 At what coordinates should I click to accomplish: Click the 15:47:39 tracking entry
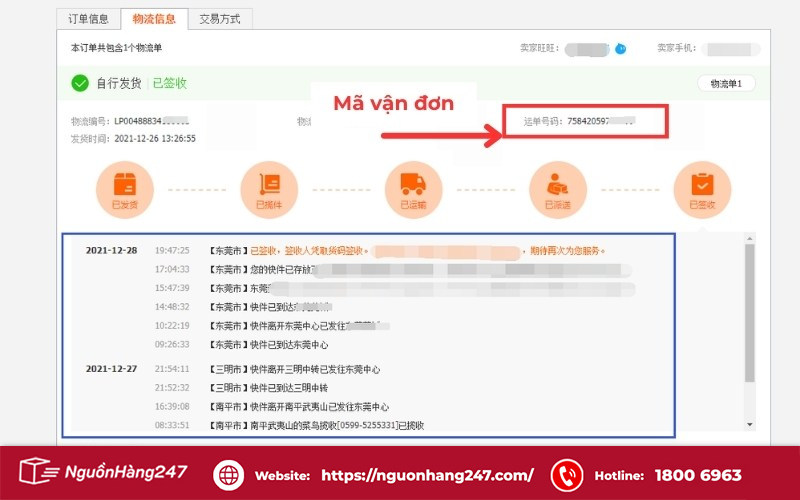tap(395, 288)
